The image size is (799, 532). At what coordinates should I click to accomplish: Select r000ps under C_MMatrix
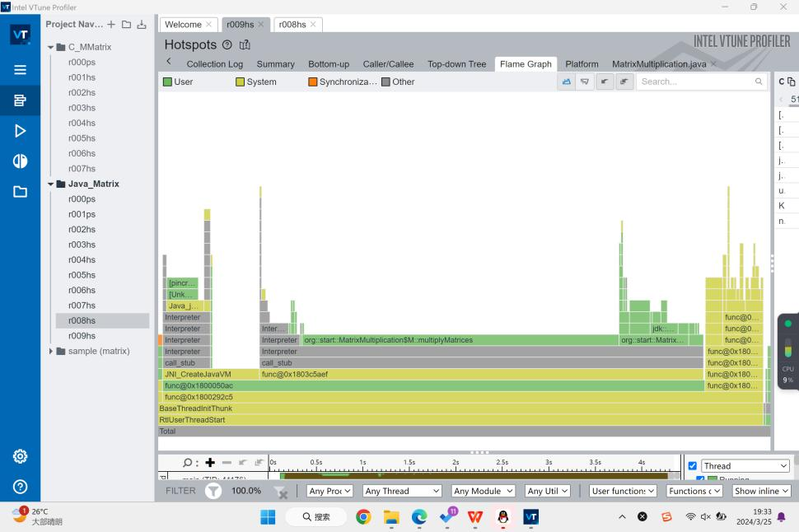82,62
